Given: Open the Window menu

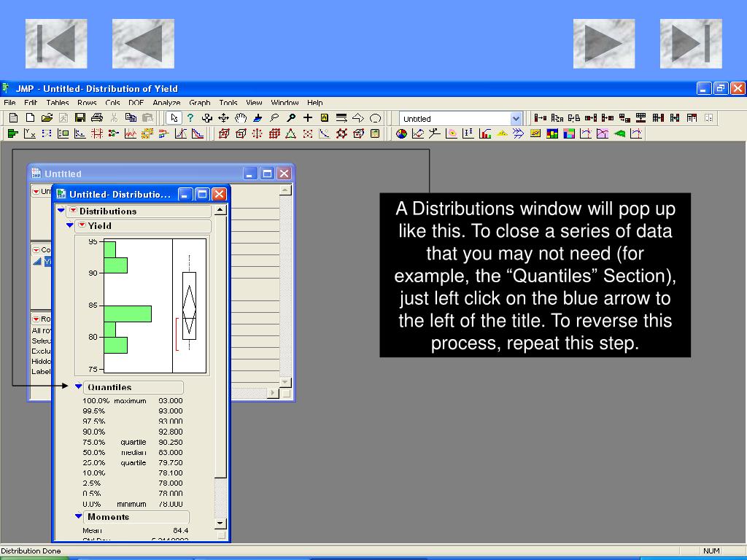Looking at the screenshot, I should coord(285,102).
